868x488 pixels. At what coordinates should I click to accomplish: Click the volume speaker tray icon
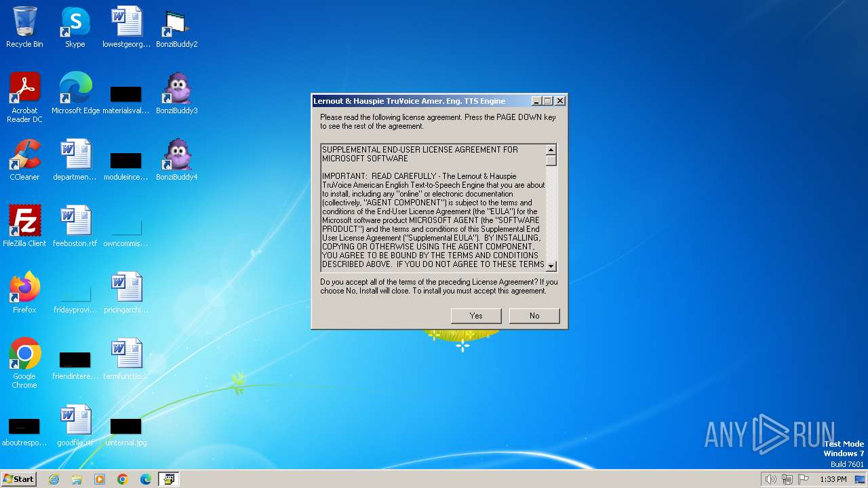tap(770, 479)
